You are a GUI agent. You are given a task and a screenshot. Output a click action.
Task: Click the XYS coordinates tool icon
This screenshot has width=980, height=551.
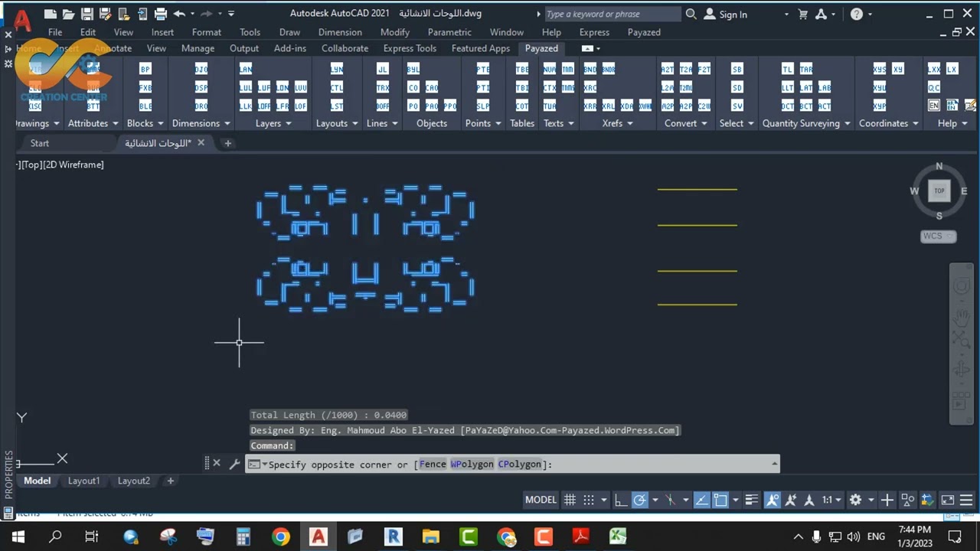pos(880,69)
